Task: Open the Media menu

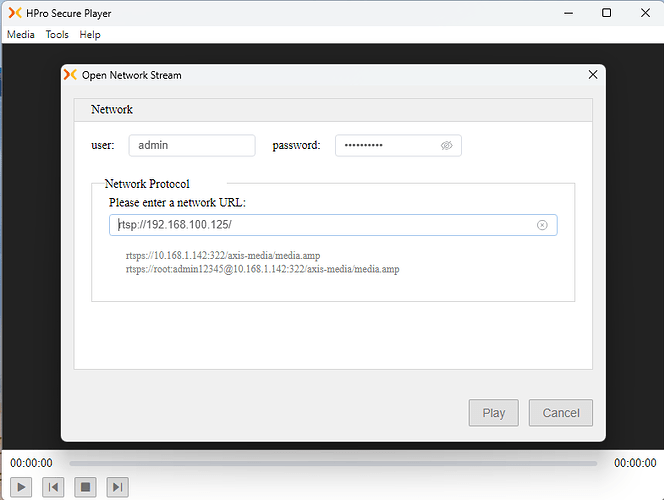Action: click(20, 34)
